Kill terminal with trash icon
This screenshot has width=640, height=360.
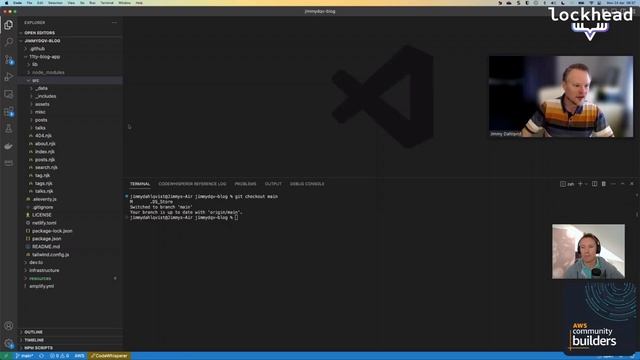point(604,184)
